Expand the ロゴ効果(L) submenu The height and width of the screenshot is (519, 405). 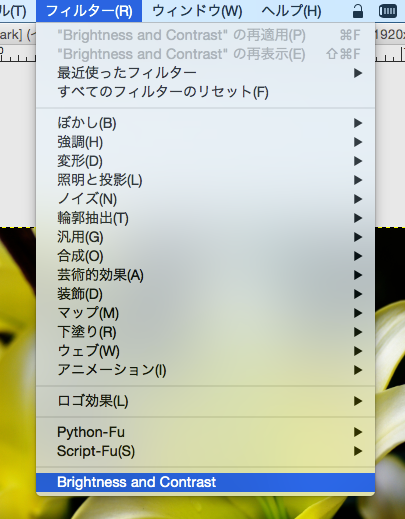pyautogui.click(x=205, y=401)
